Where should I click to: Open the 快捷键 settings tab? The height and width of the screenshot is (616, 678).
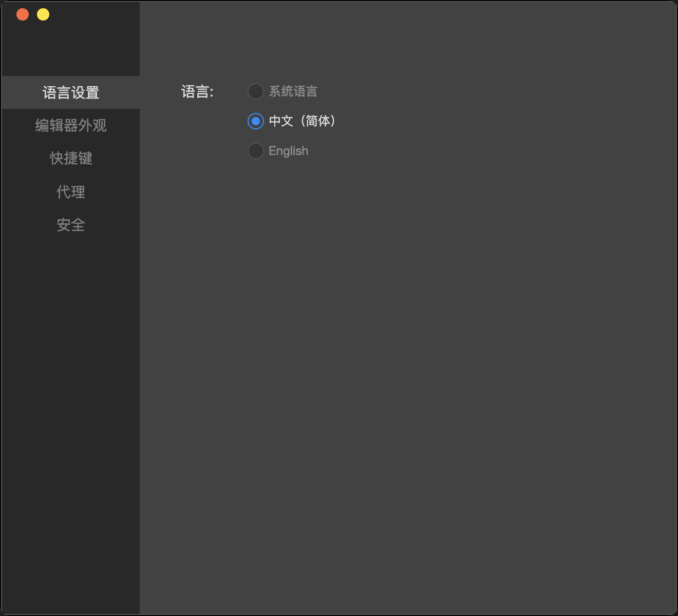71,158
